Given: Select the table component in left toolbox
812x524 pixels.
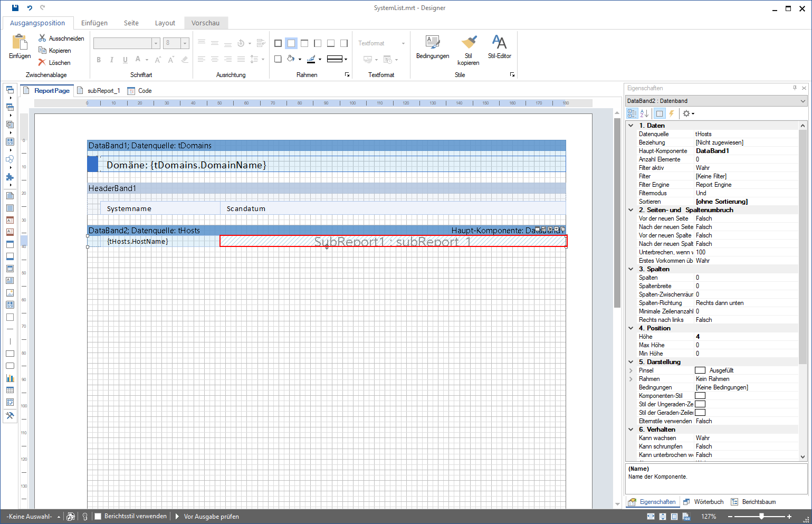Looking at the screenshot, I should [x=10, y=390].
